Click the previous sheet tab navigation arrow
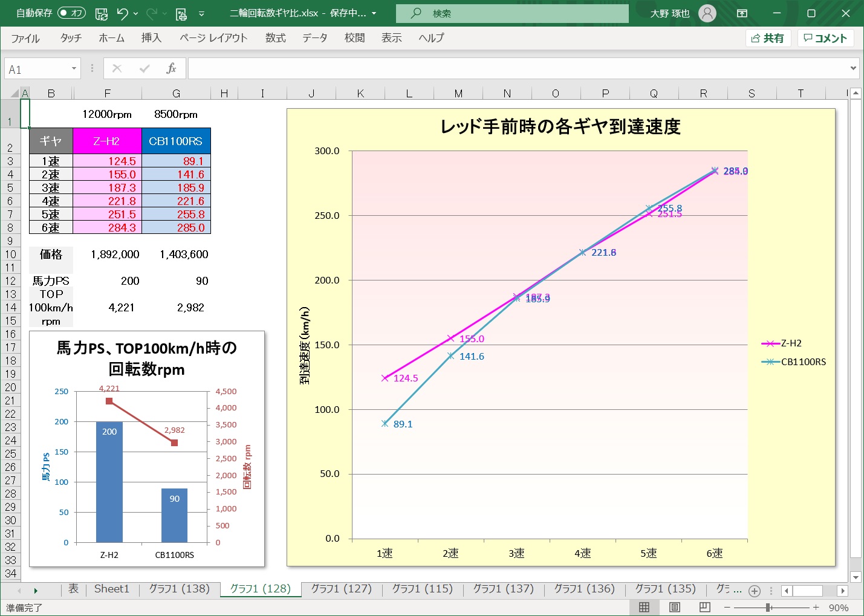The width and height of the screenshot is (864, 616). 19,591
